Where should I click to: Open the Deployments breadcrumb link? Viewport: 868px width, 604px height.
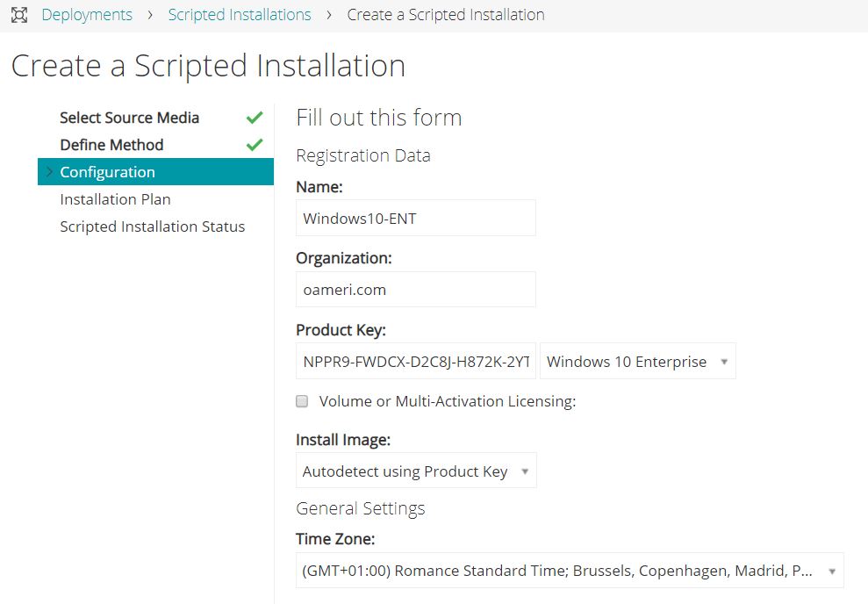coord(87,15)
